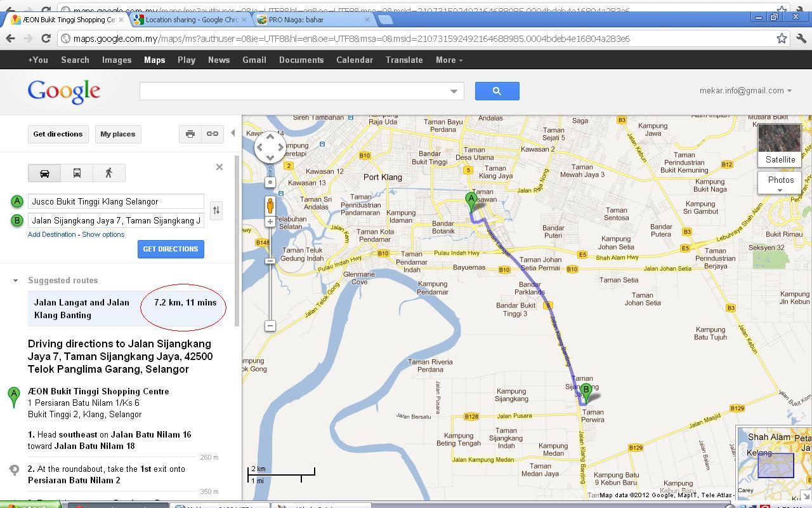Open new tab button
Screen dimensions: 812x508
385,20
